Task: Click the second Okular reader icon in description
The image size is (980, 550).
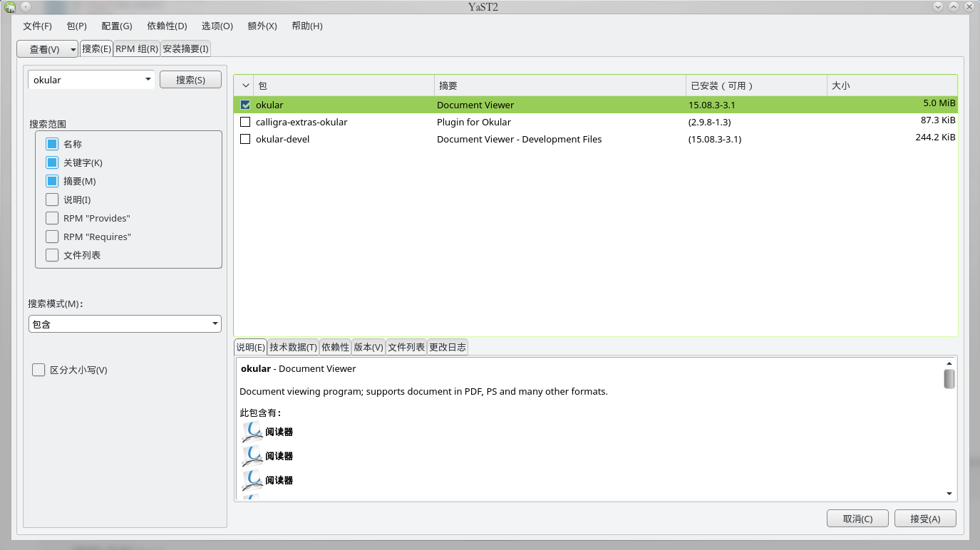Action: click(252, 457)
